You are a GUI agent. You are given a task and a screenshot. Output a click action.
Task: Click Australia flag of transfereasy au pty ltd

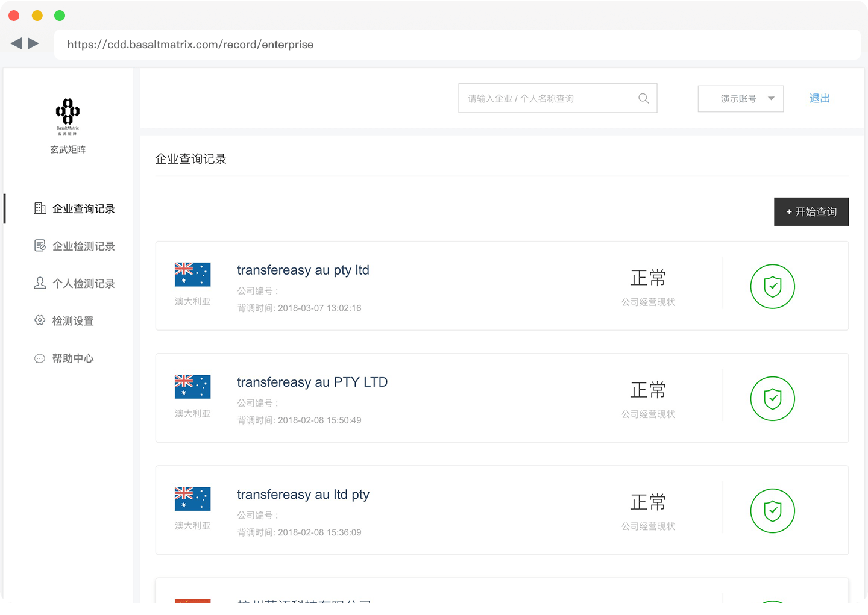coord(193,275)
